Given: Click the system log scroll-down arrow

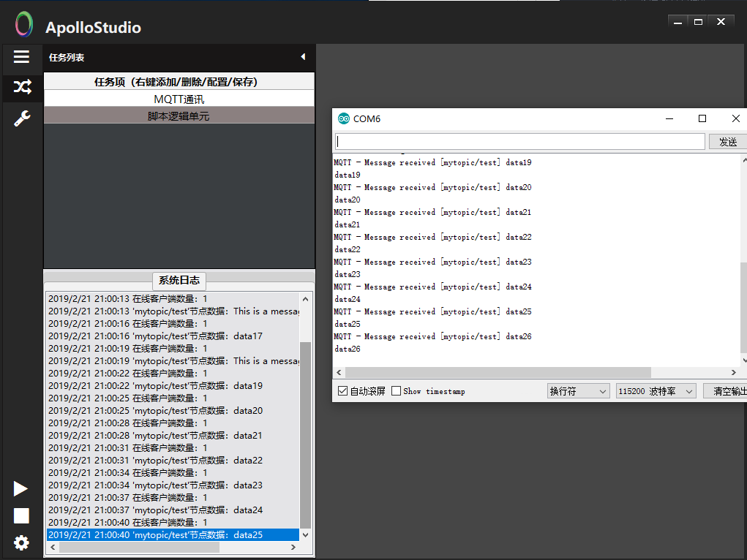Looking at the screenshot, I should 305,534.
